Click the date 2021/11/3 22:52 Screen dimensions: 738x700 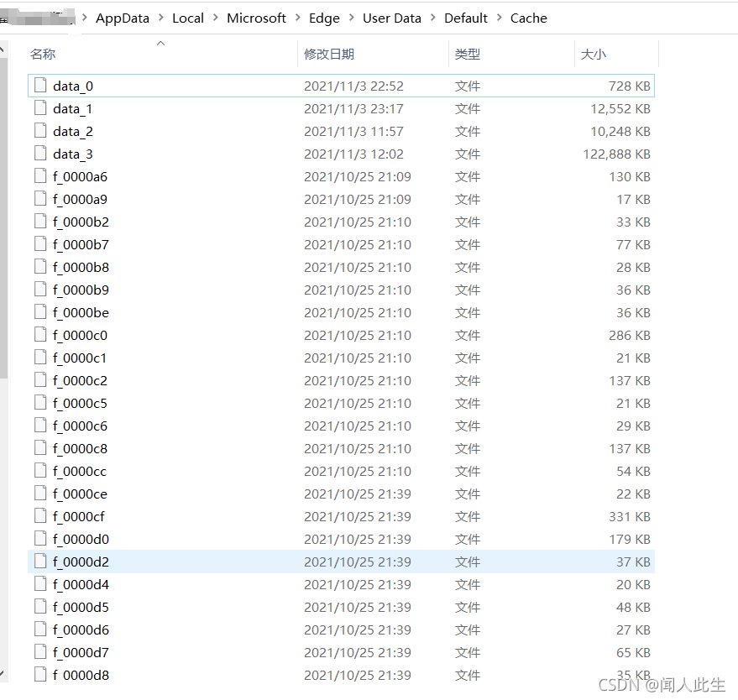353,86
